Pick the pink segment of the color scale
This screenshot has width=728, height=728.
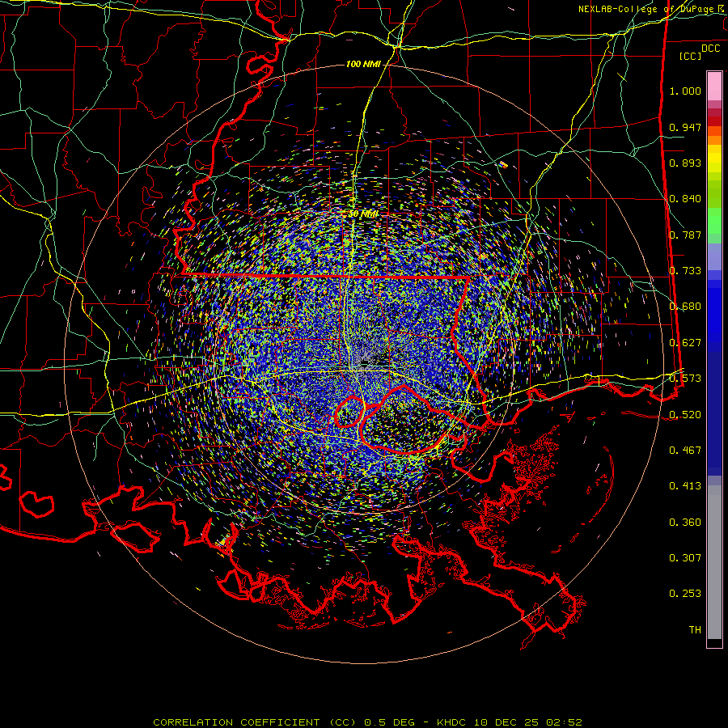click(x=714, y=87)
